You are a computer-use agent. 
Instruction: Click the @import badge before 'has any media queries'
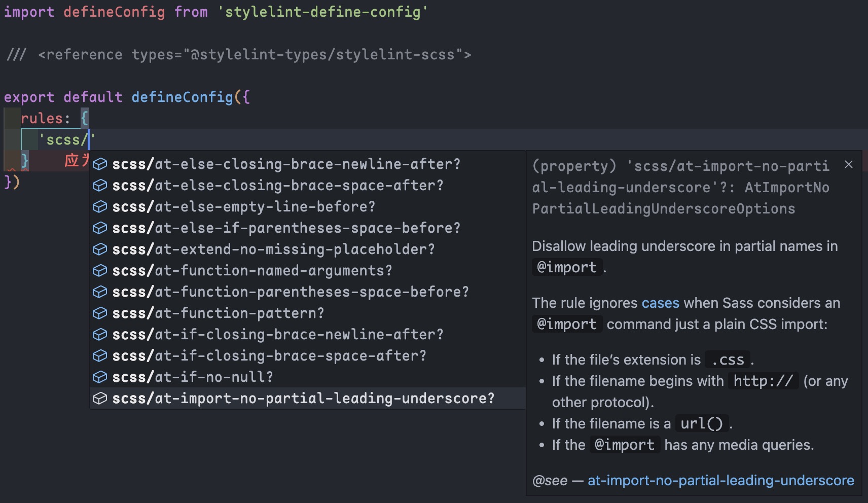pos(625,445)
